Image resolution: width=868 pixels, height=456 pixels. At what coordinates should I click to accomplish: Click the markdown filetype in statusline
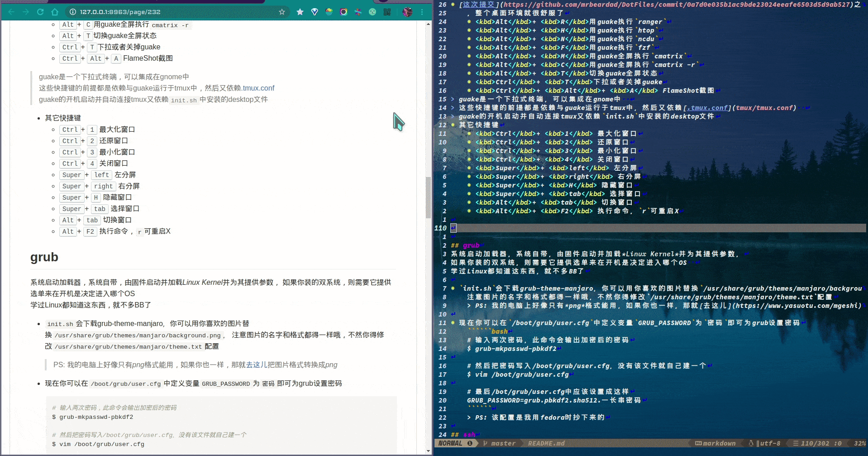[x=715, y=443]
